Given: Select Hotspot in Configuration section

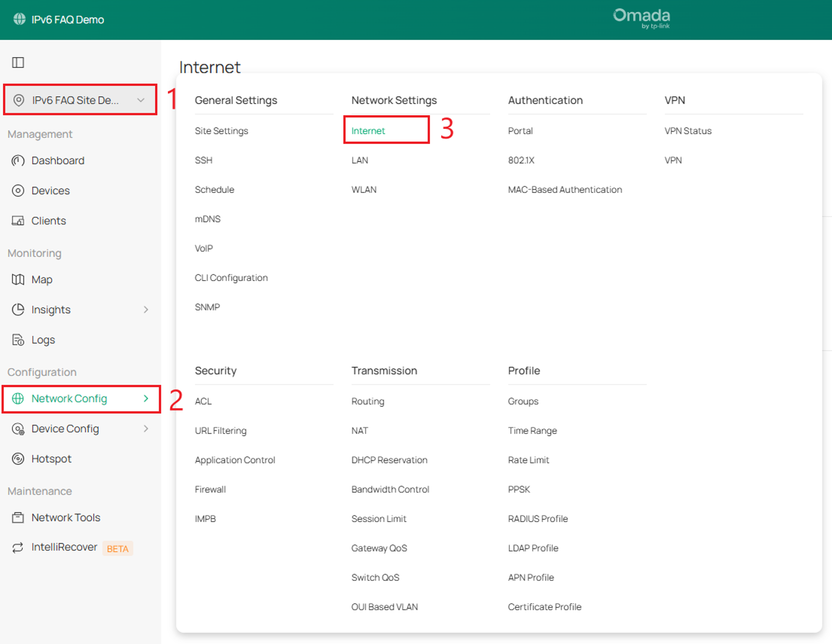Looking at the screenshot, I should click(x=52, y=459).
